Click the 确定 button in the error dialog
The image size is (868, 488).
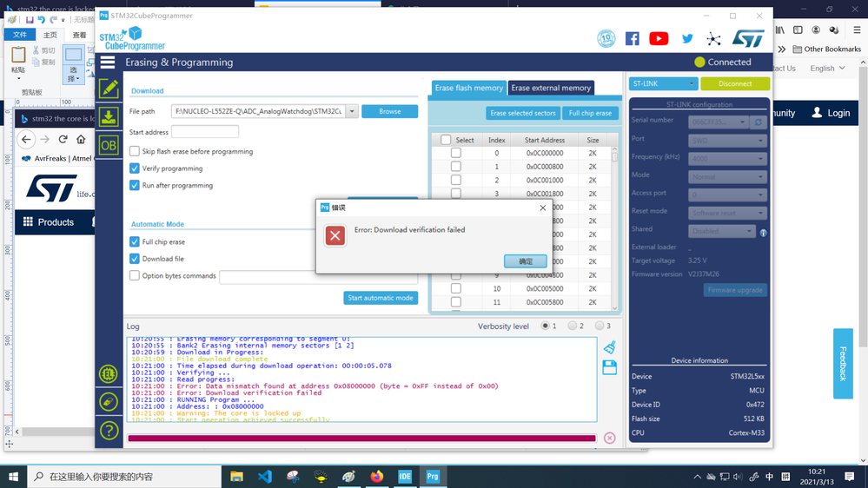[526, 261]
